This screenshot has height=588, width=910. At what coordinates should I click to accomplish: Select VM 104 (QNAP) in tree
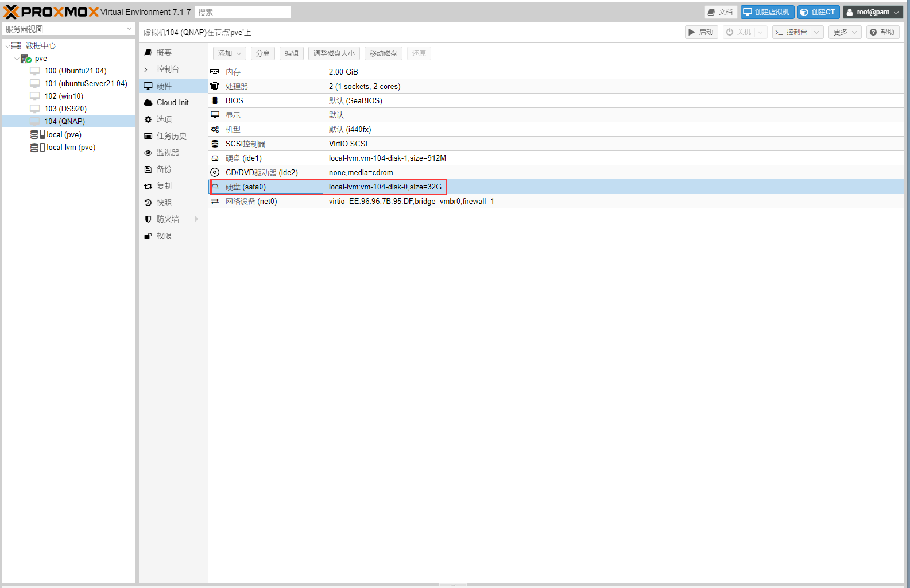click(x=69, y=122)
